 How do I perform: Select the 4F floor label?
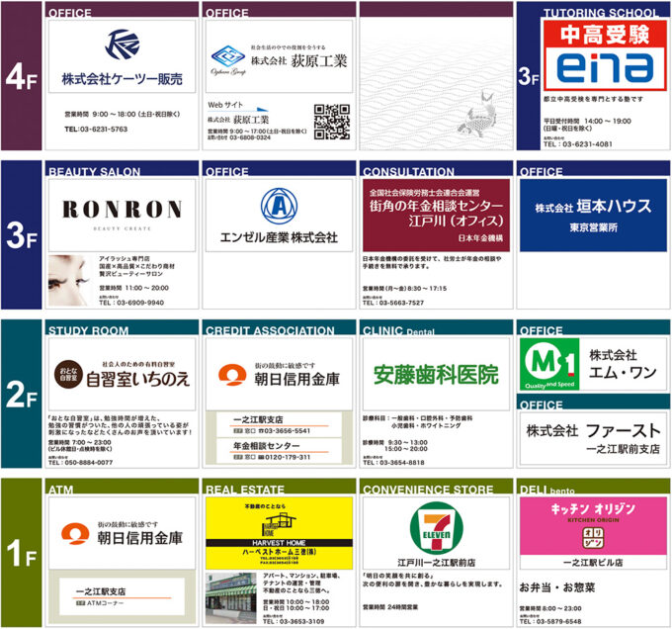tap(22, 77)
